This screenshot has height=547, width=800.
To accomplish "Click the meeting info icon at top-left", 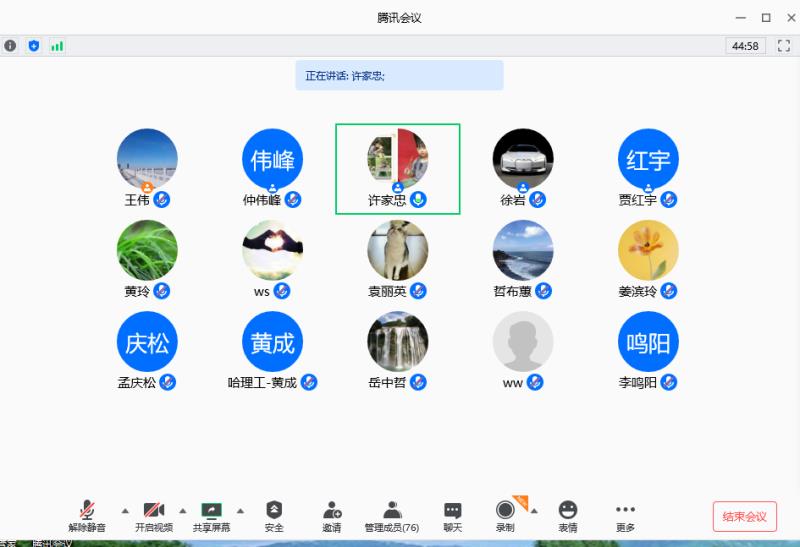I will coord(11,46).
